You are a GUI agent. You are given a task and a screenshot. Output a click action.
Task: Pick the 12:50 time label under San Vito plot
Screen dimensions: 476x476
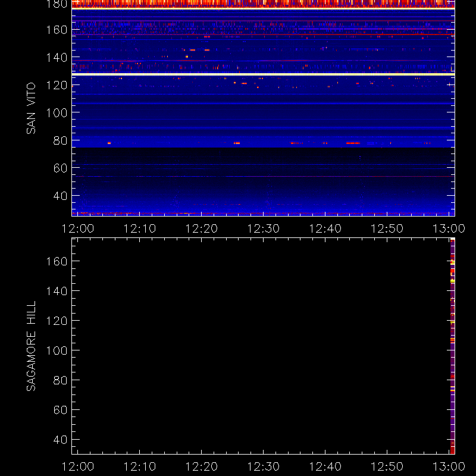[x=387, y=228]
